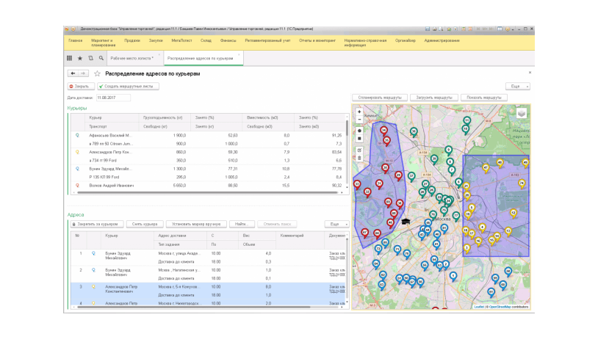Expand the arrow next to title bar info icon

(513, 29)
